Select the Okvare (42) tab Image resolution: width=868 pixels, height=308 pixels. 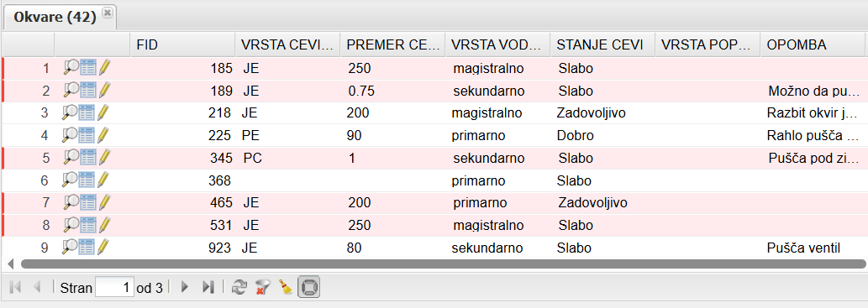coord(55,17)
